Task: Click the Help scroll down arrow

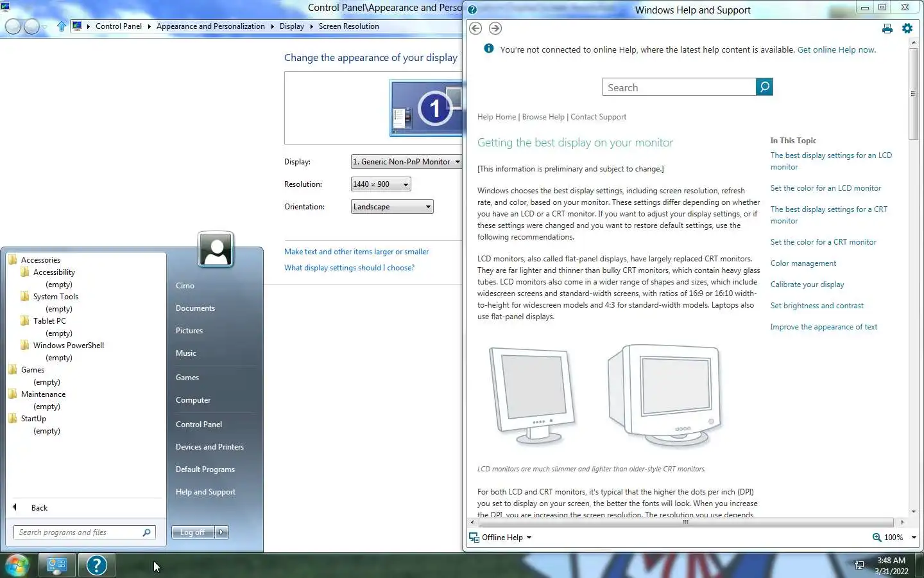Action: (914, 511)
